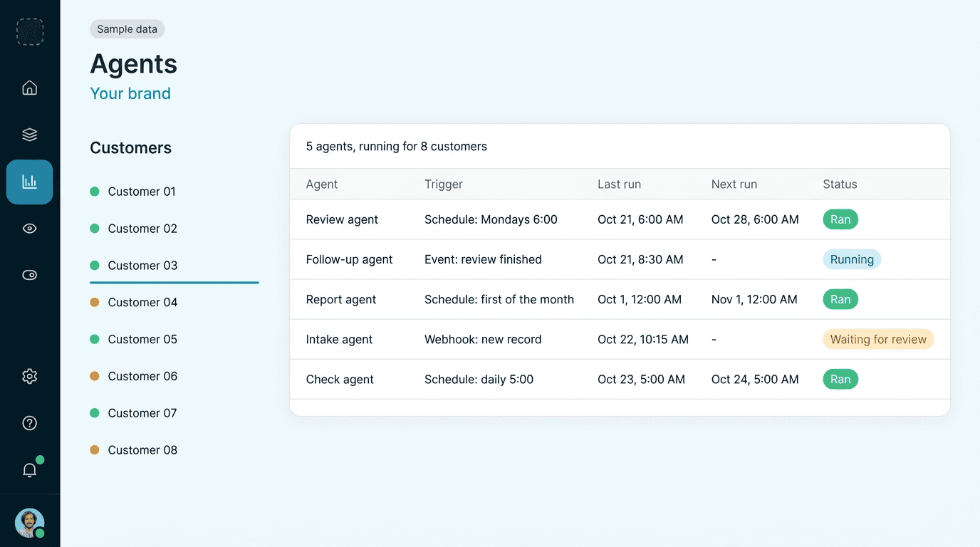Open the Your brand link
980x547 pixels.
click(130, 93)
